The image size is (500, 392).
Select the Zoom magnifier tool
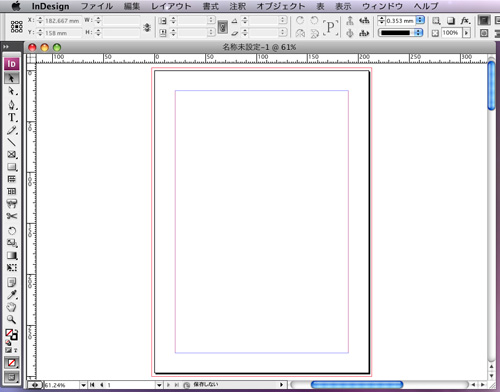(x=11, y=319)
